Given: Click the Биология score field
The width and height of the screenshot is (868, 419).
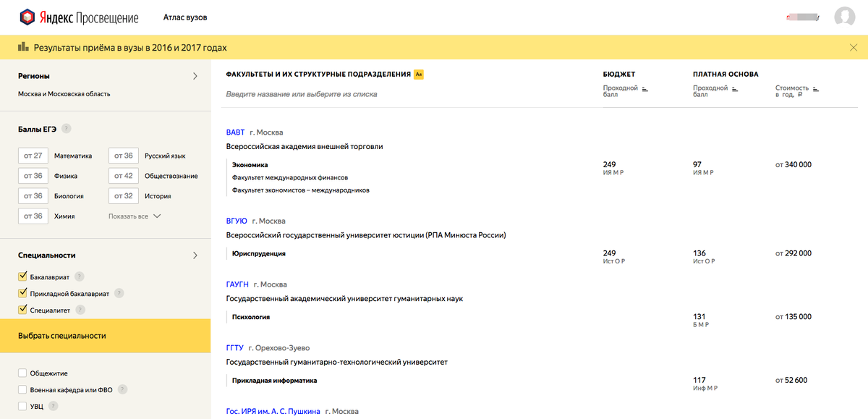Looking at the screenshot, I should pos(33,196).
